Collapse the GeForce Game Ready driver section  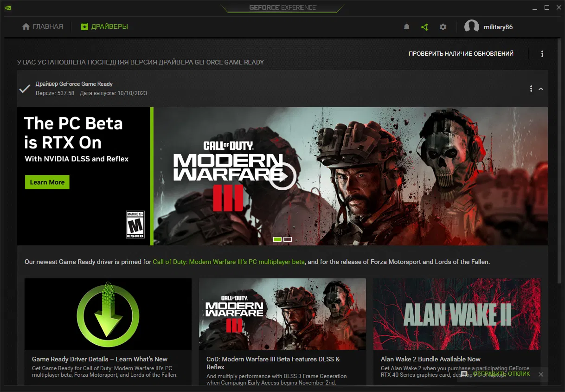pyautogui.click(x=541, y=89)
